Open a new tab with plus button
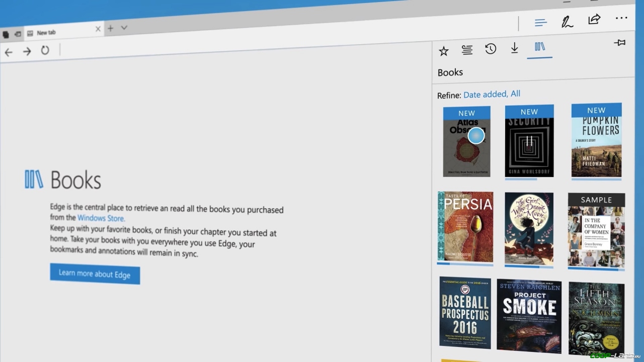This screenshot has height=362, width=644. [110, 29]
